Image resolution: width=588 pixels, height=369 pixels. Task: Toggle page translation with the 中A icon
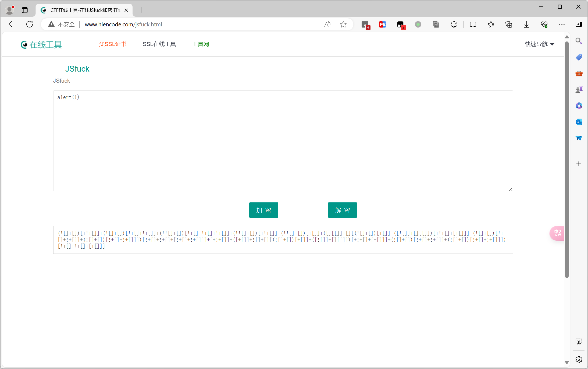pos(557,233)
